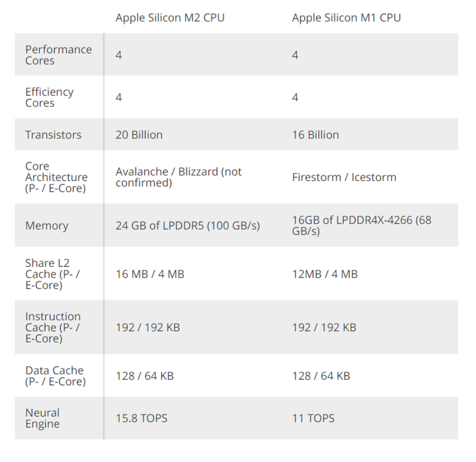Viewport: 476px width, 462px height.
Task: Click the 12MB / 4 MB cell
Action: pyautogui.click(x=325, y=274)
